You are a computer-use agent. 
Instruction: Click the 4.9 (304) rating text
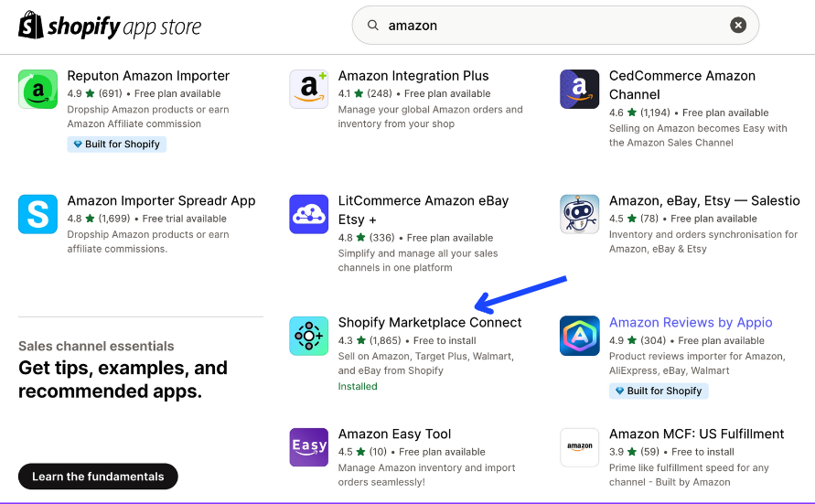638,341
